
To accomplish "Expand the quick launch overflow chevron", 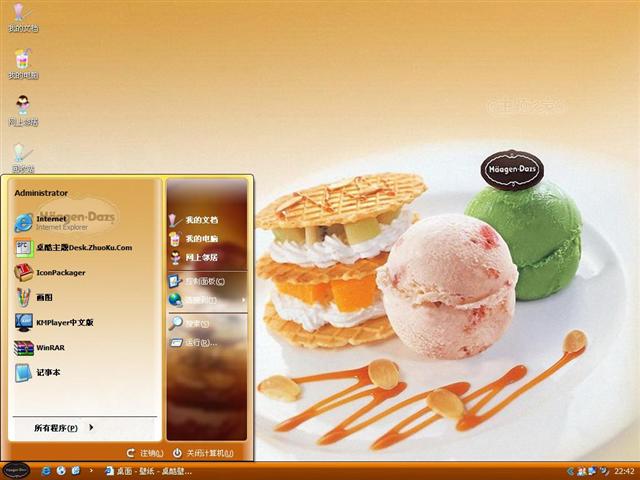I will [x=91, y=471].
